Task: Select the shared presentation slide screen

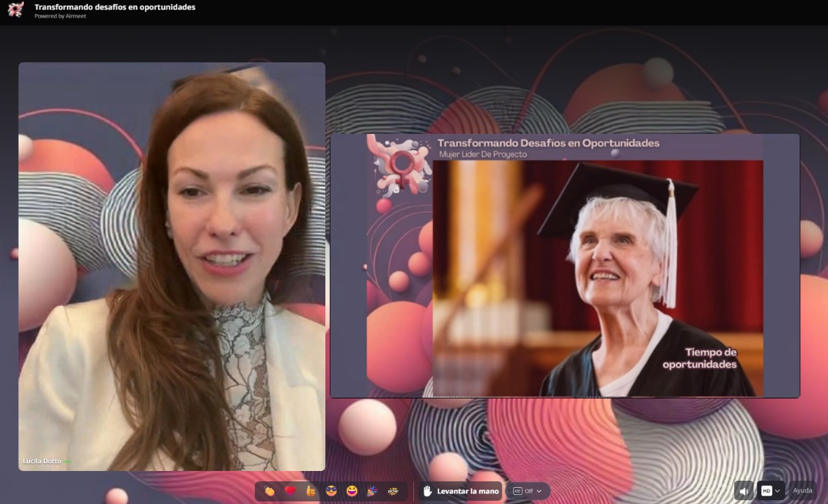Action: (x=565, y=265)
